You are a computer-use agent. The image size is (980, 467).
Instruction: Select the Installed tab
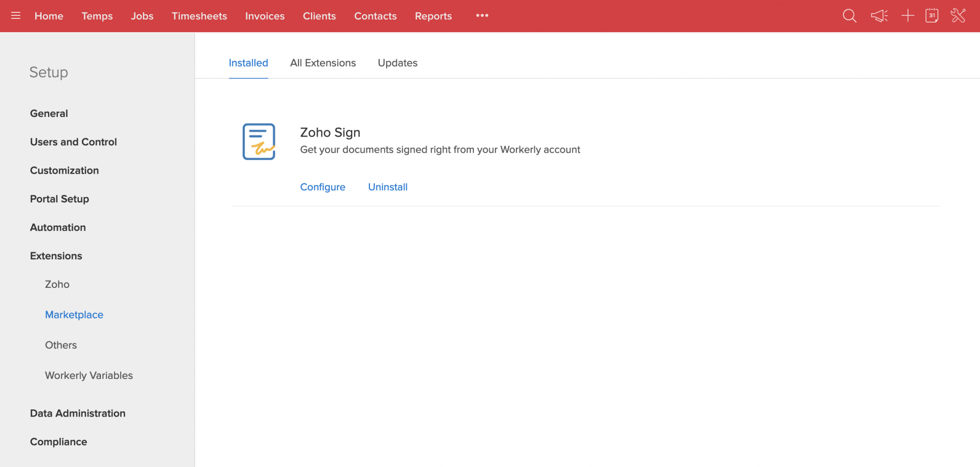click(248, 63)
